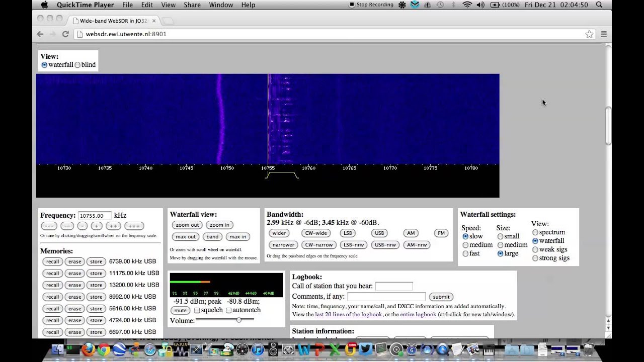The height and width of the screenshot is (362, 644).
Task: Open the Share menu
Action: click(192, 5)
